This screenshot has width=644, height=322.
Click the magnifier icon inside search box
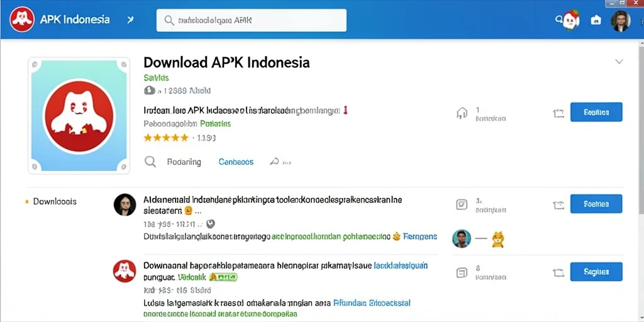click(x=169, y=20)
